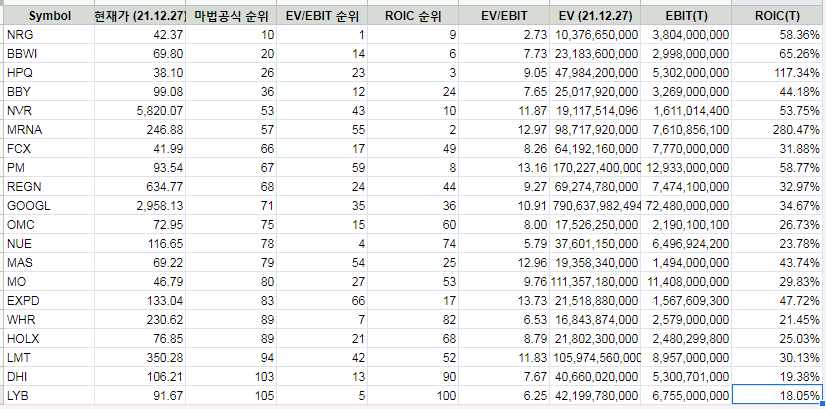Click the REGN symbol cell

tap(50, 187)
